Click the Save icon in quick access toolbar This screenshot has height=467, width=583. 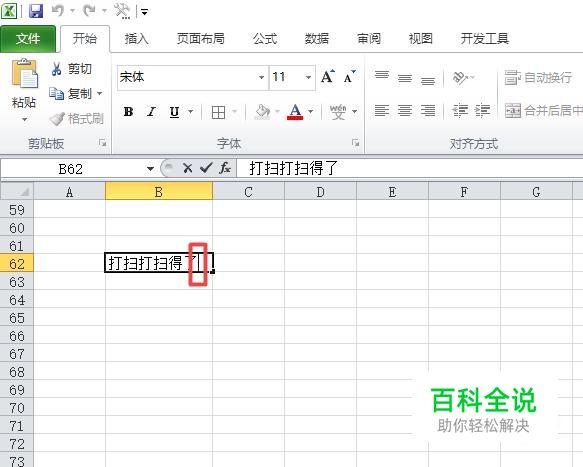tap(36, 10)
